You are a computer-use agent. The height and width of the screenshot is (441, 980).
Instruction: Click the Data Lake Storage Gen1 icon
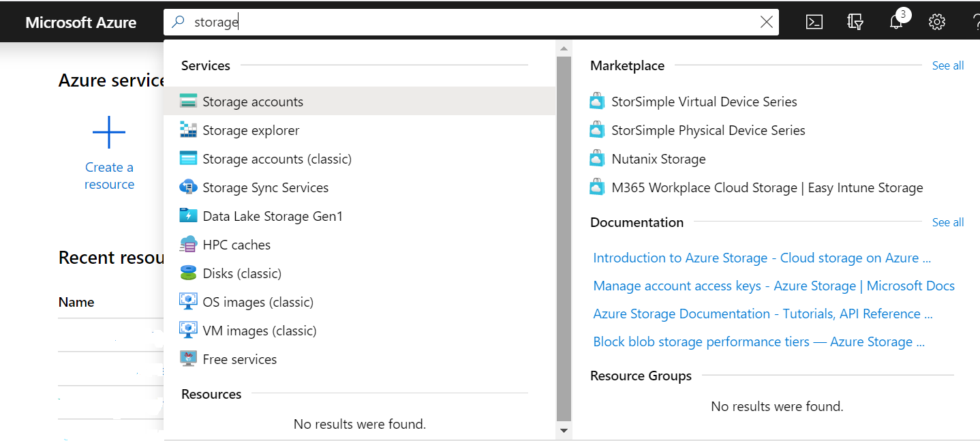click(x=188, y=216)
